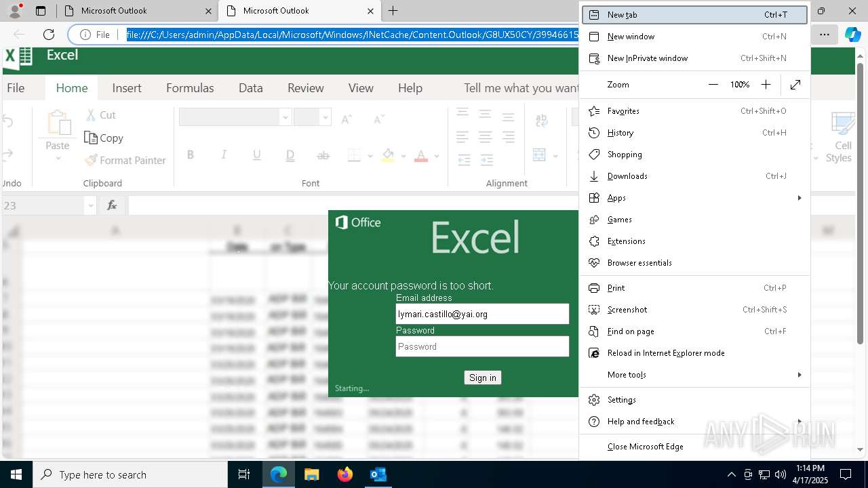Click the File site info icon

click(x=95, y=35)
